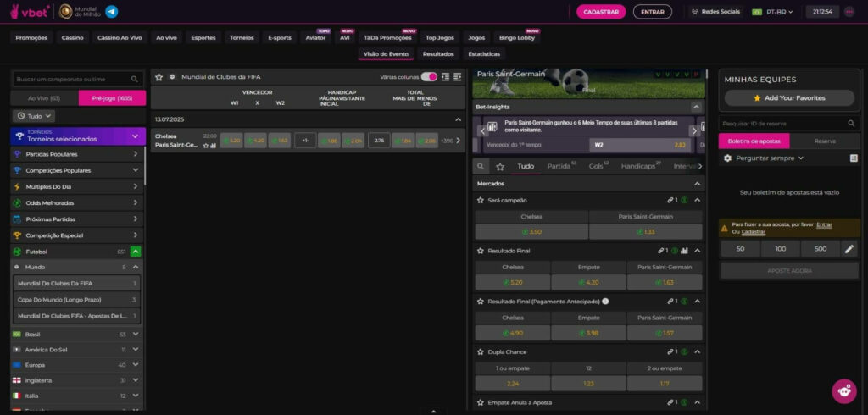Click the Entrar link in bet slip warning
This screenshot has width=868, height=415.
pos(824,224)
